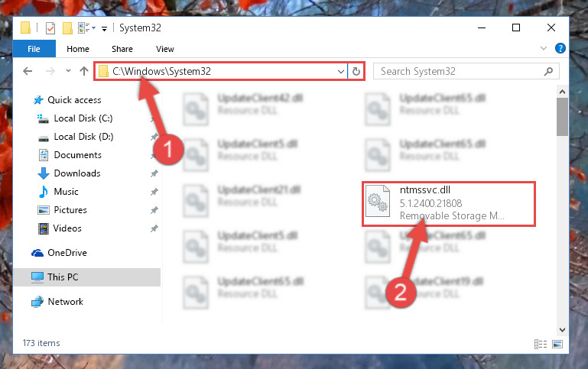Toggle the pin next to Music
588x369 pixels.
pyautogui.click(x=154, y=192)
